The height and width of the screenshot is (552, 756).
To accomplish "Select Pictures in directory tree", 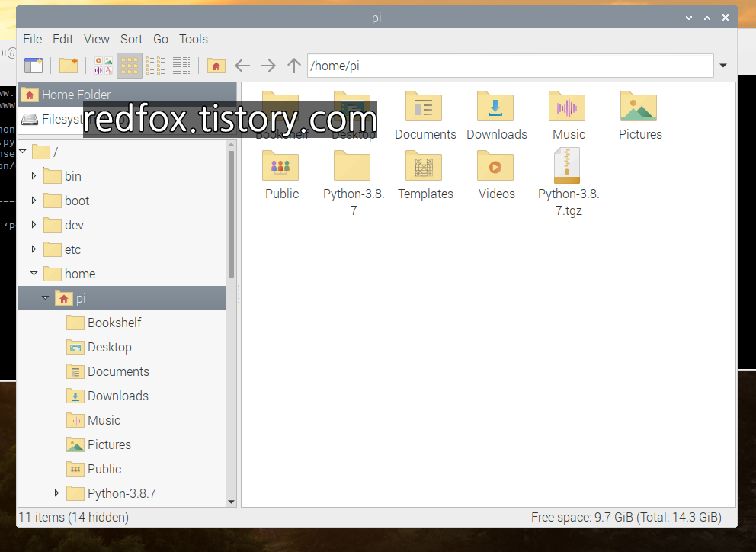I will [109, 444].
